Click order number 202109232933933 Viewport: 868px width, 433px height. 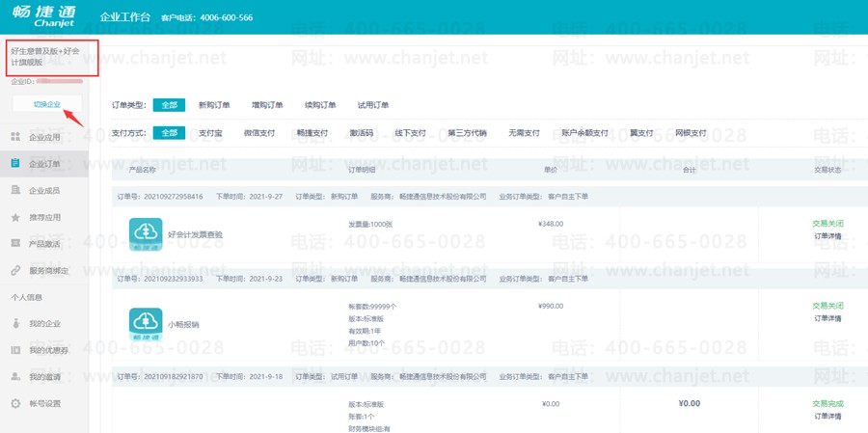[x=174, y=279]
